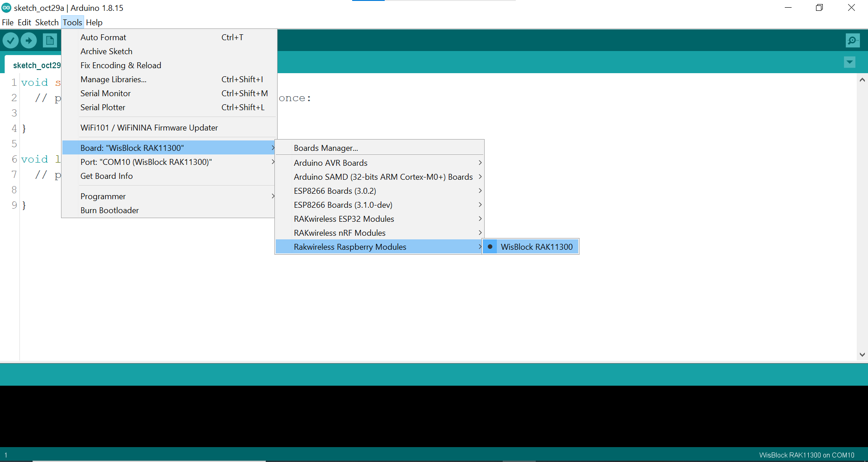Expand Rakwireless Raspberry Modules submenu
868x462 pixels.
pos(379,247)
